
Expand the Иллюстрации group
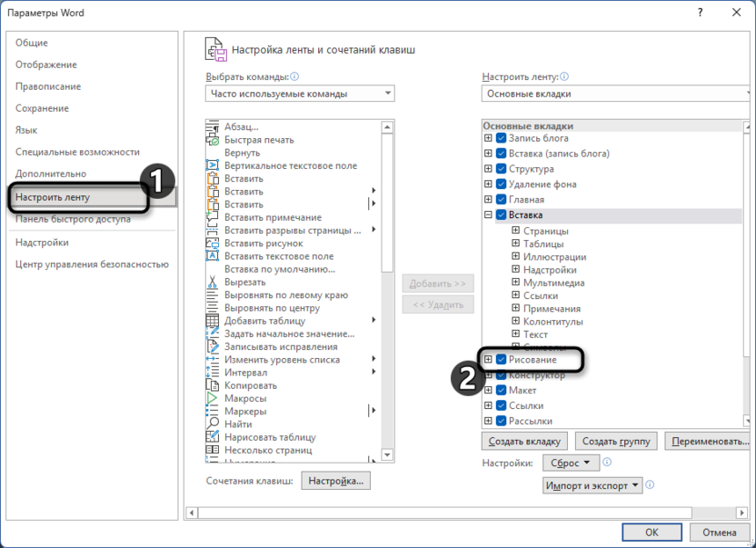pos(515,256)
